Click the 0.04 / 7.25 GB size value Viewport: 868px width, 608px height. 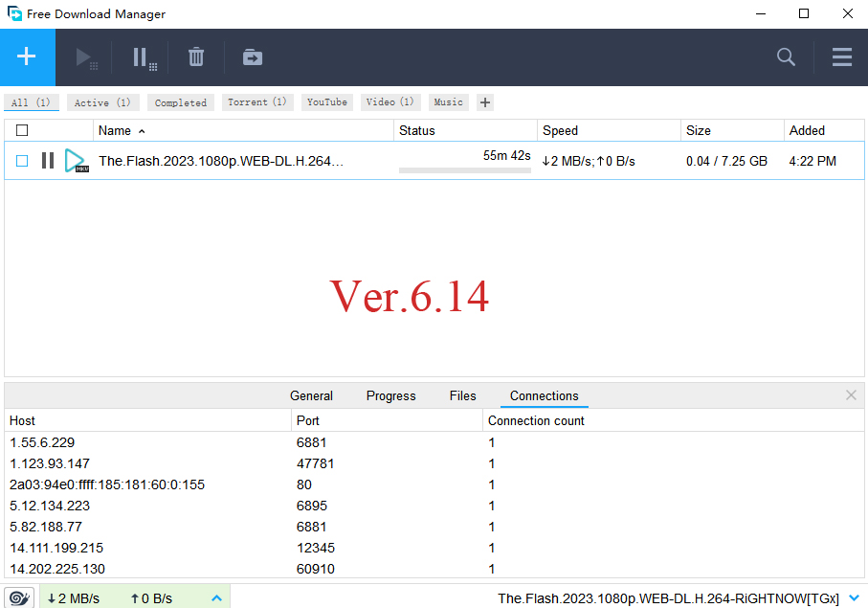coord(726,161)
